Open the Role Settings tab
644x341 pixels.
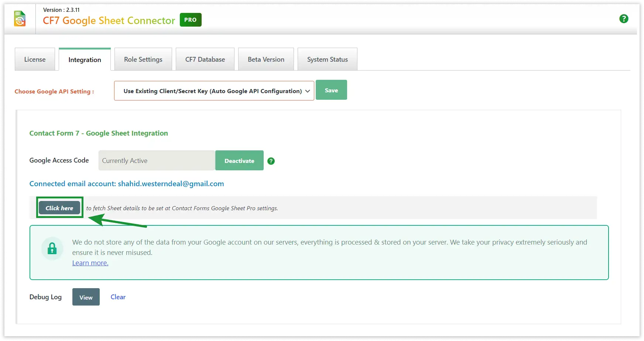point(143,59)
